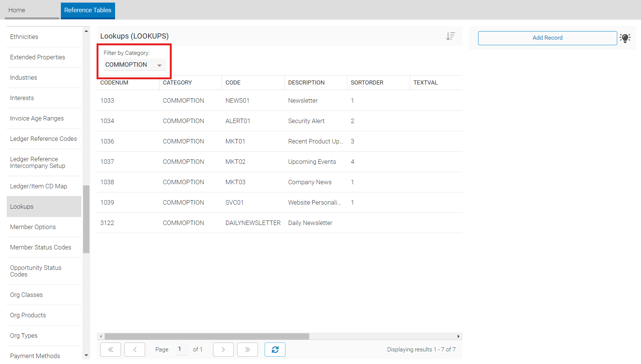Open Ledger/Item CD Map
The width and height of the screenshot is (641, 364).
(44, 186)
